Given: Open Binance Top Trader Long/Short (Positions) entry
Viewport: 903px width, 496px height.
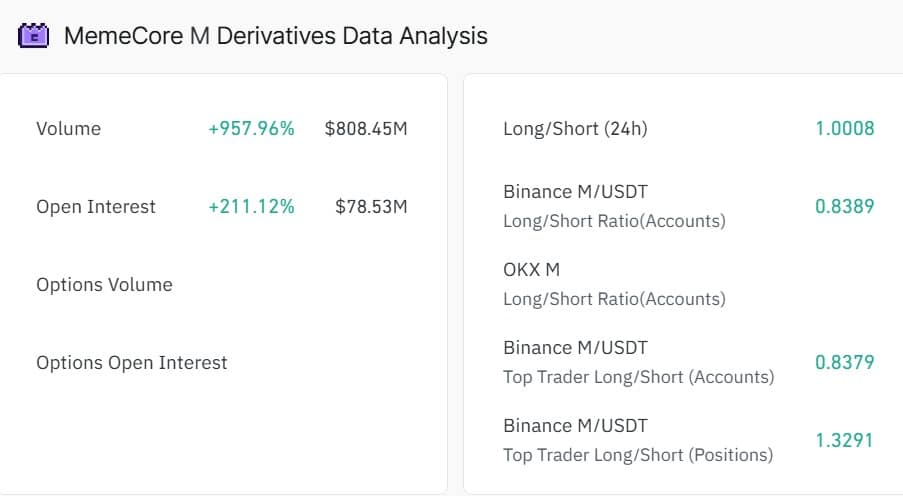Looking at the screenshot, I should pos(638,439).
